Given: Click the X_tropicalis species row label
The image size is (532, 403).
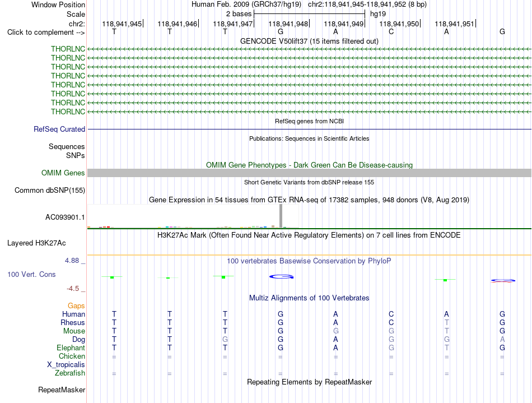Looking at the screenshot, I should coord(66,365).
